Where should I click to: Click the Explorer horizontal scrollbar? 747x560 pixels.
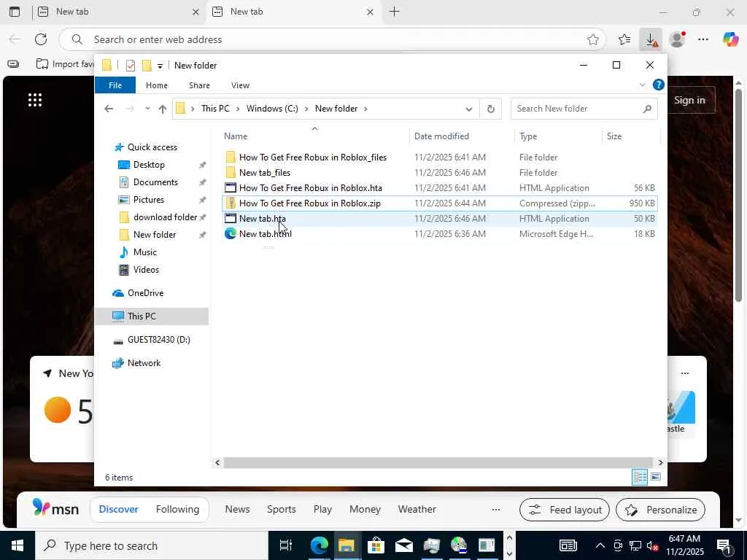pos(438,463)
